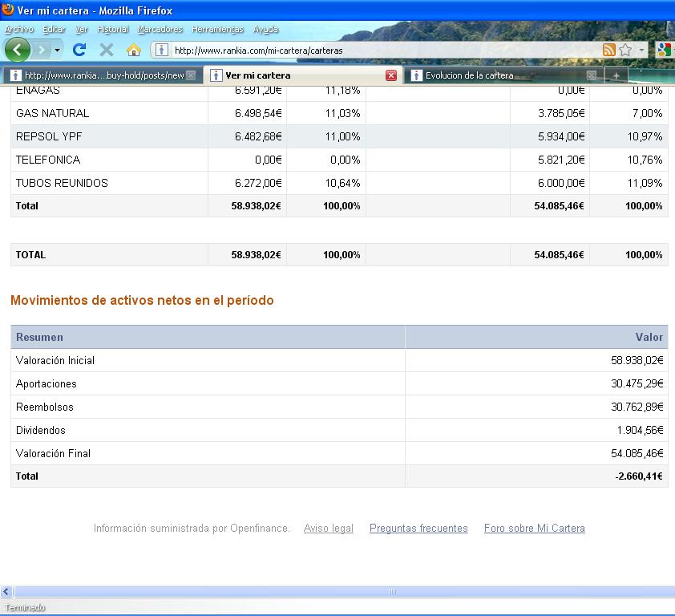Viewport: 675px width, 616px height.
Task: Click the browser Back button
Action: [17, 50]
